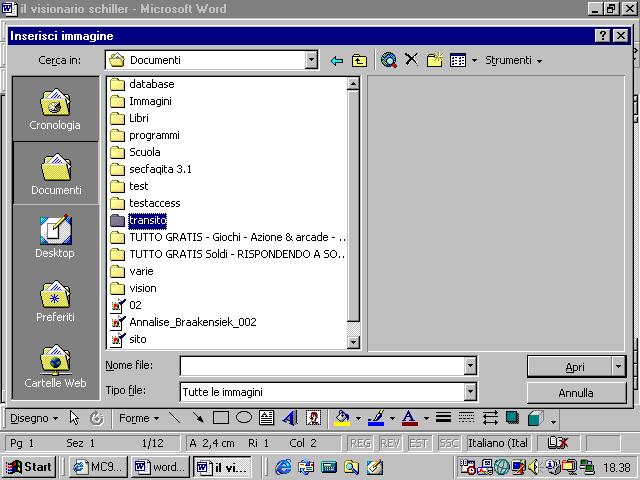
Task: Select the vision folder
Action: pyautogui.click(x=133, y=289)
